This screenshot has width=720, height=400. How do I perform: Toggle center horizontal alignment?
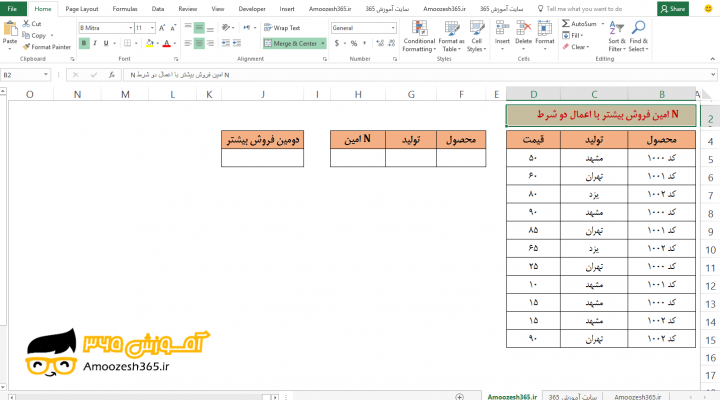coord(199,43)
